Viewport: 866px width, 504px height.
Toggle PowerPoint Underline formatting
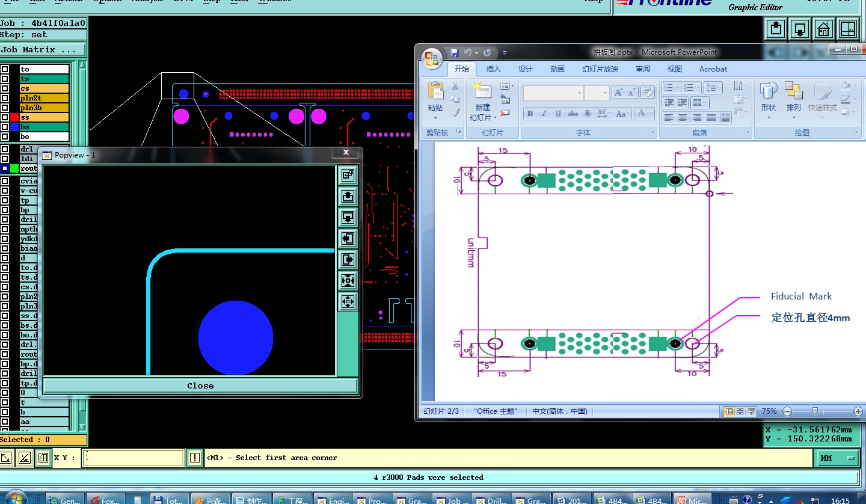(558, 114)
